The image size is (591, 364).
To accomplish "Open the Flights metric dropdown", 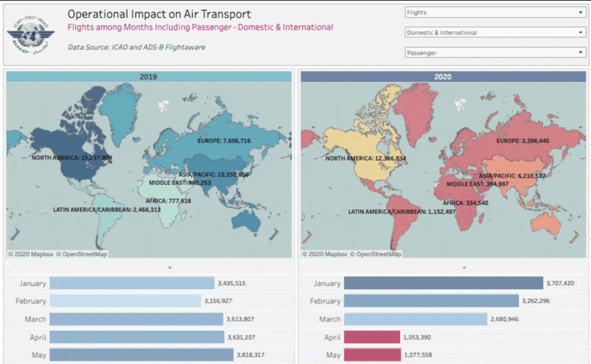I will (x=494, y=12).
